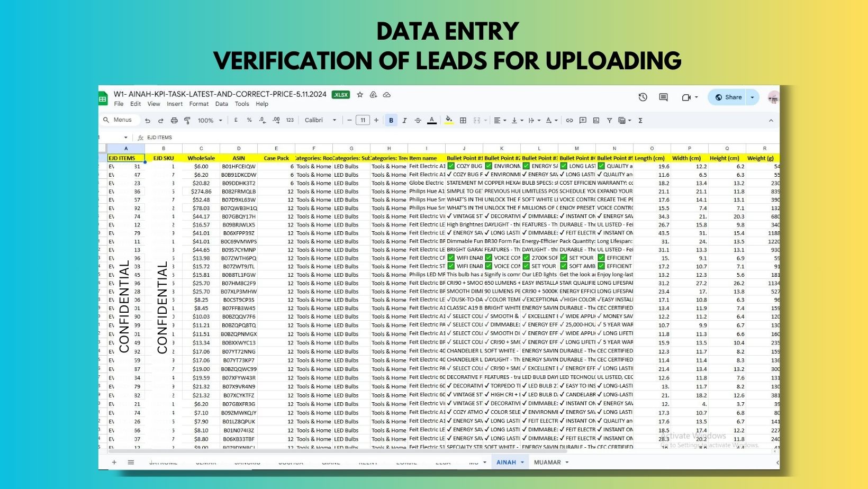This screenshot has height=489, width=868.
Task: Print the spreadsheet with the printer icon
Action: pos(174,121)
